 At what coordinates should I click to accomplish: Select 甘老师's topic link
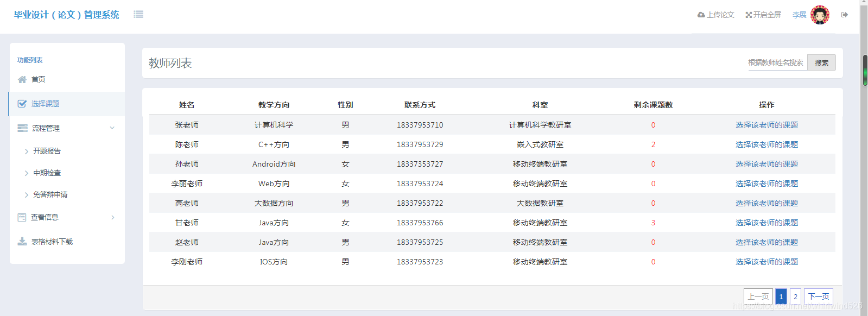[x=766, y=223]
